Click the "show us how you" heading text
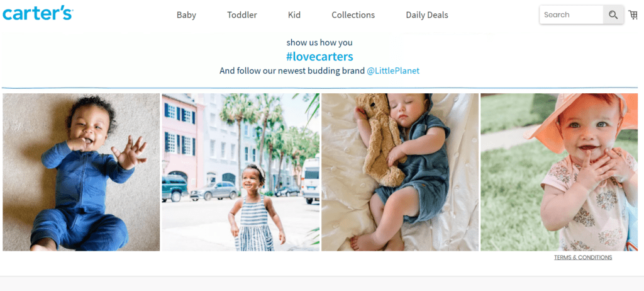 pos(319,43)
